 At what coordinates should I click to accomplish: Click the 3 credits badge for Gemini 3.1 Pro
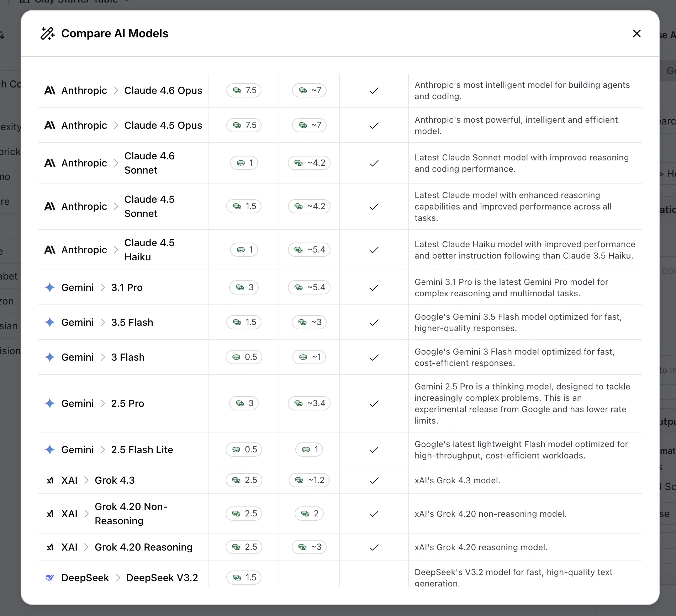[244, 287]
